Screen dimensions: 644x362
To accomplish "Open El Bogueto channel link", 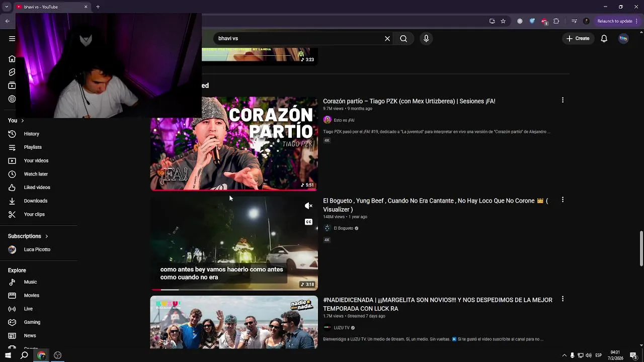I will point(343,228).
